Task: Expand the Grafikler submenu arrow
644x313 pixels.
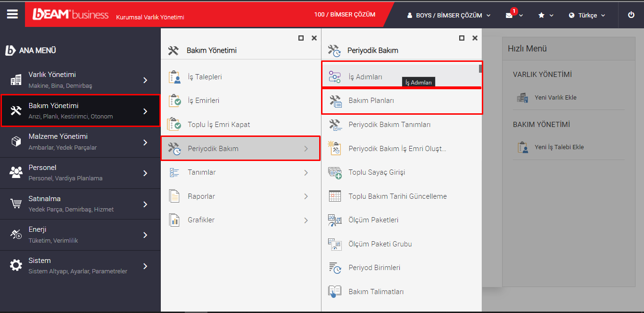Action: point(306,220)
